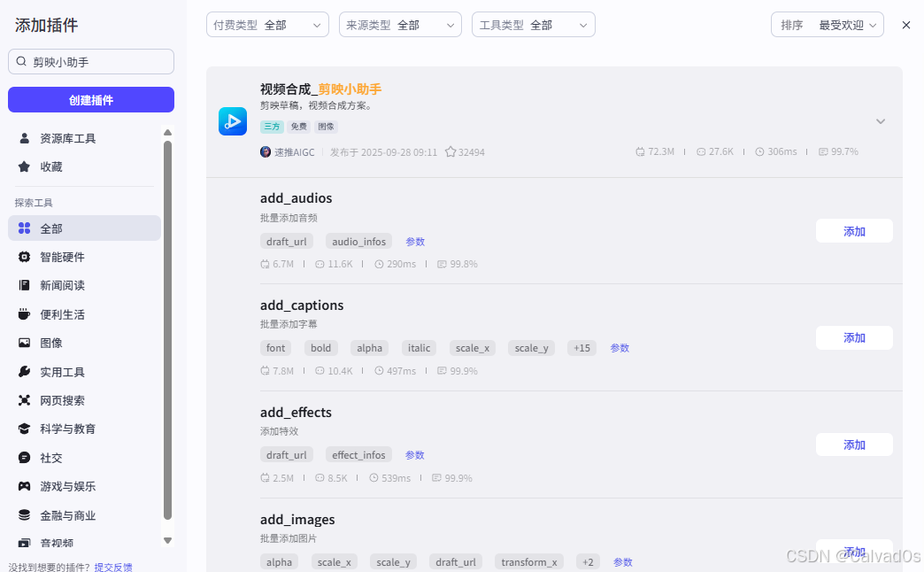The width and height of the screenshot is (924, 572).
Task: Show the +15 more parameters tag
Action: click(x=581, y=348)
